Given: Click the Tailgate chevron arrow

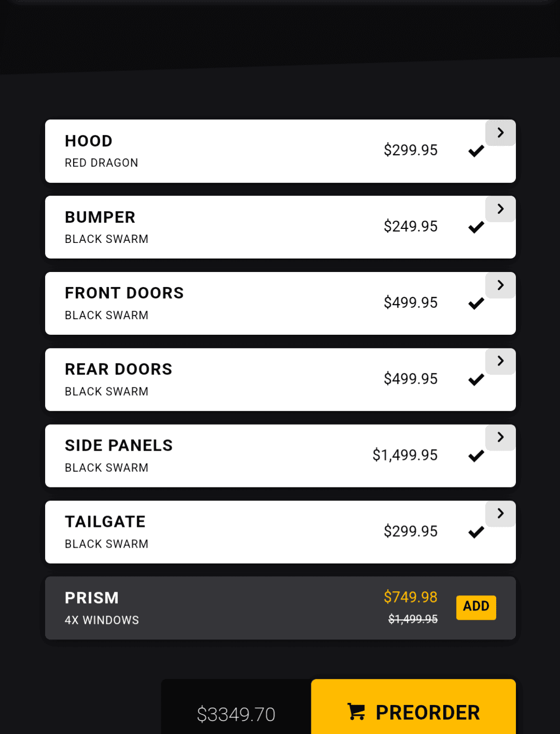Looking at the screenshot, I should 500,513.
